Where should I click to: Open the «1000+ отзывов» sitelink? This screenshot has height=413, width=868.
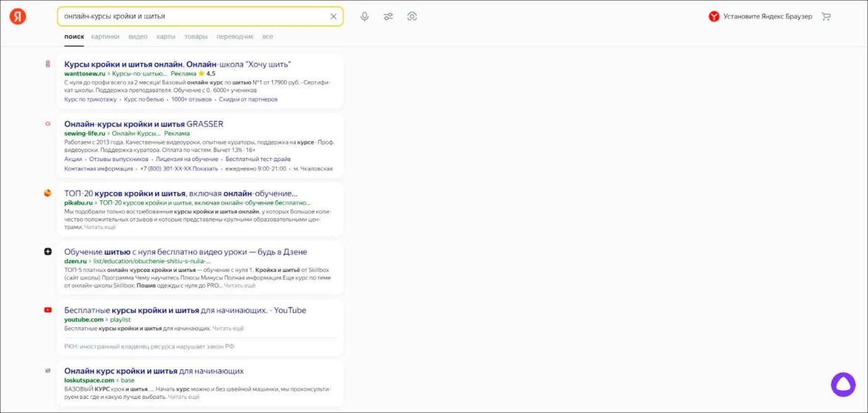pos(192,99)
